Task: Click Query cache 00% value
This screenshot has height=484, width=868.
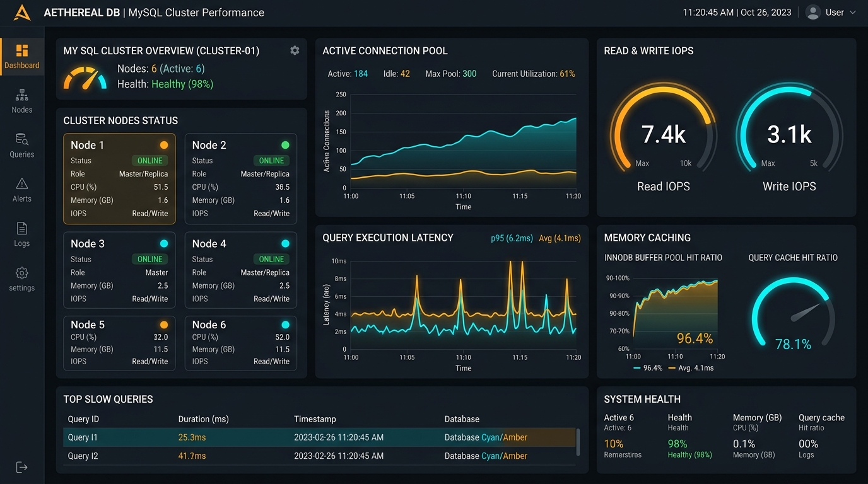Action: point(808,444)
